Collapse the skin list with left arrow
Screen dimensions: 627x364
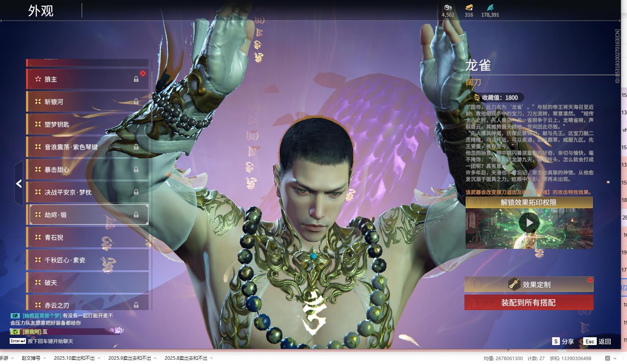tap(19, 183)
